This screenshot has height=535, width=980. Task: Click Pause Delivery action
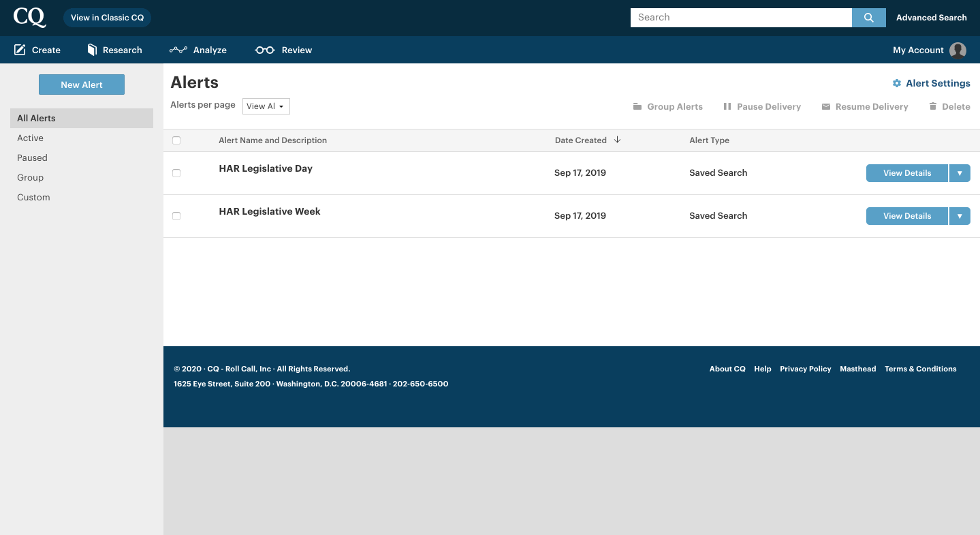click(x=762, y=106)
